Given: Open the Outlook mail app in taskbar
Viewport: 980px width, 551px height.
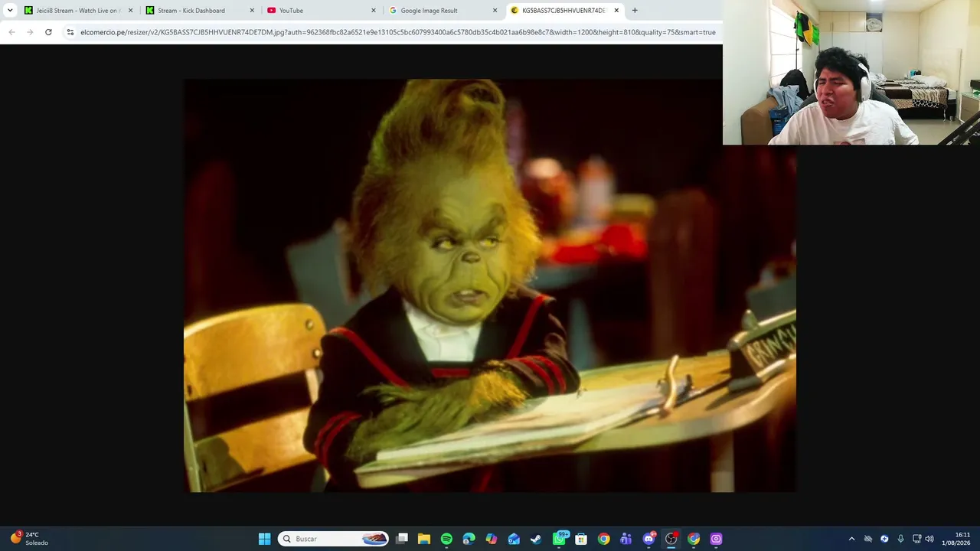Looking at the screenshot, I should click(514, 539).
